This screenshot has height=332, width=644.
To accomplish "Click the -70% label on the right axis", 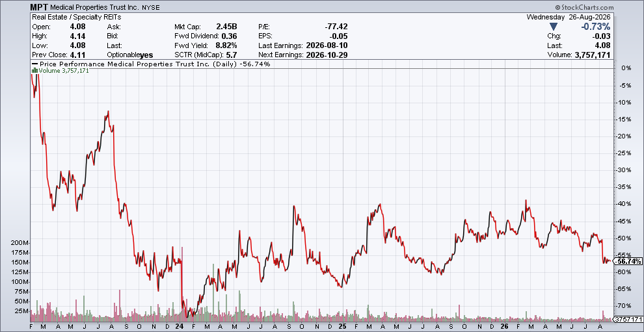I will click(x=624, y=306).
